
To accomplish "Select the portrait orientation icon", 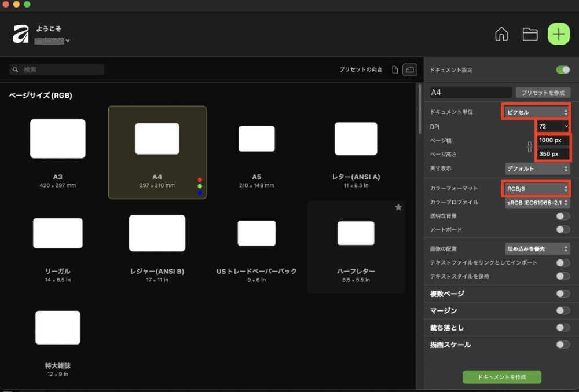I will click(x=394, y=69).
